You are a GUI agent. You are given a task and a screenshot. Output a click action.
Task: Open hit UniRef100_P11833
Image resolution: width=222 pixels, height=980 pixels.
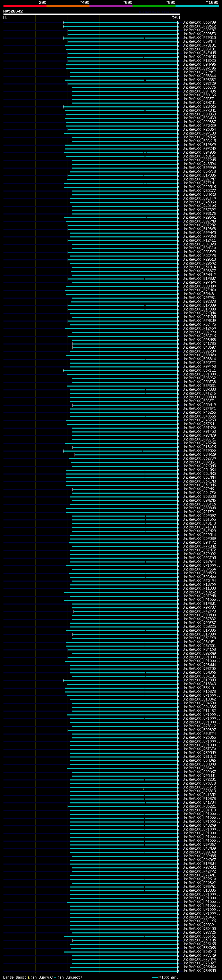coord(199,588)
